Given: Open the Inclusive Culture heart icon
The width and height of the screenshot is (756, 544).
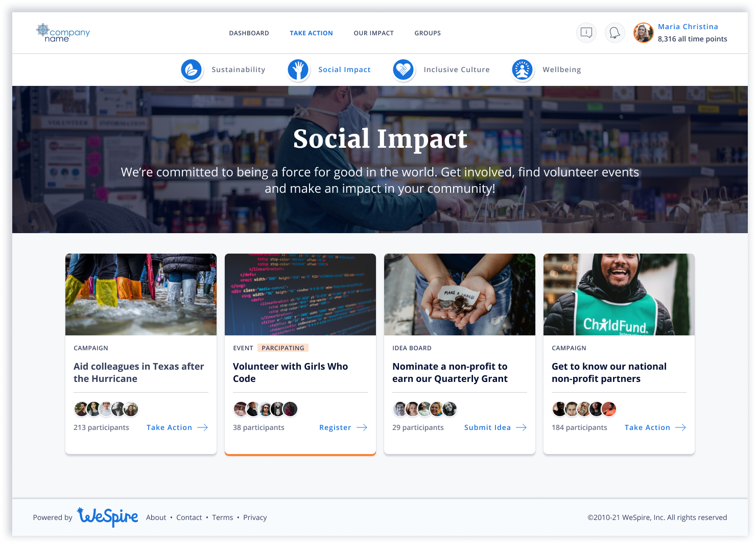Looking at the screenshot, I should [404, 70].
